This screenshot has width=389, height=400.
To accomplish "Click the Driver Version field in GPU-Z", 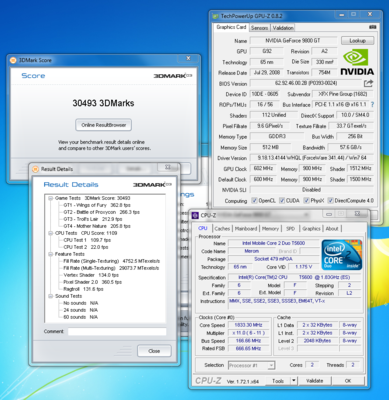I will pos(311,158).
